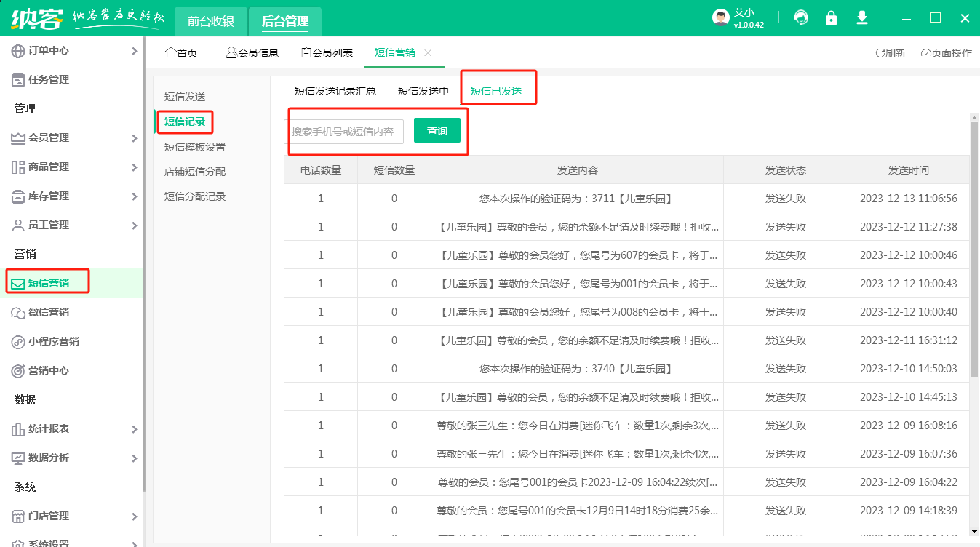The width and height of the screenshot is (980, 547).
Task: Click the user avatar icon
Action: click(x=720, y=18)
